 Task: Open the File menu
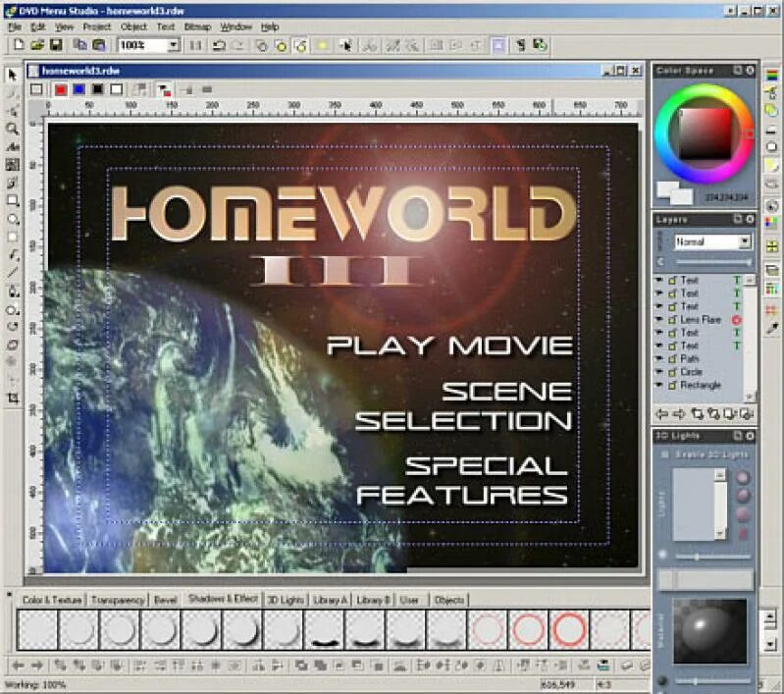coord(15,27)
